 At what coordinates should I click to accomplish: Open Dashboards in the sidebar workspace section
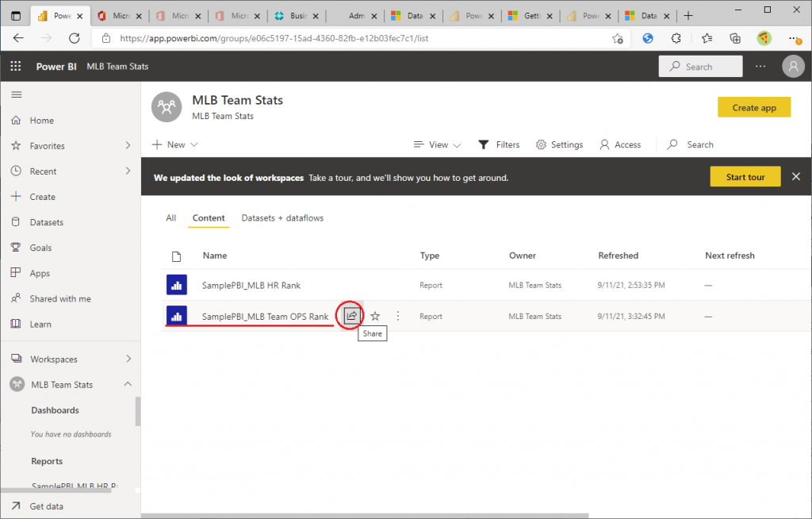[x=55, y=410]
